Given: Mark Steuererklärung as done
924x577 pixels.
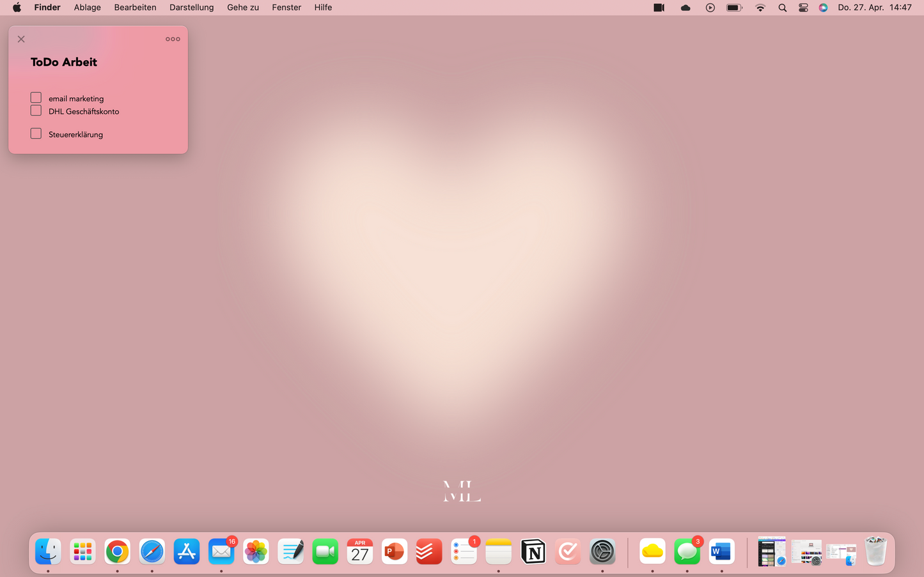Looking at the screenshot, I should coord(36,134).
